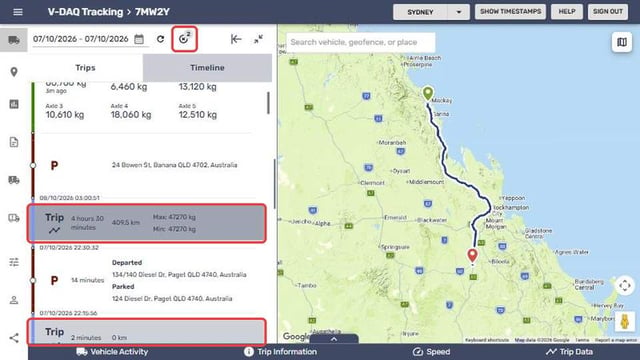Switch to the Trips tab
640x360 pixels.
point(85,68)
